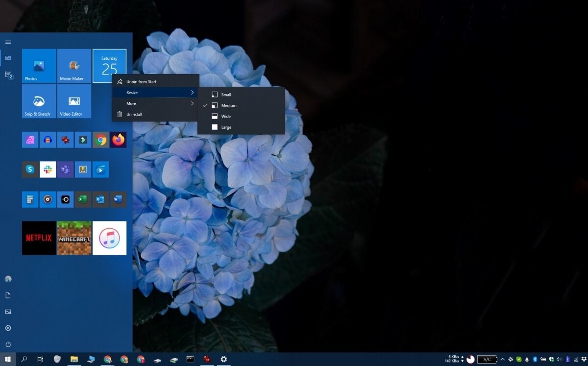The height and width of the screenshot is (366, 588).
Task: Select the checked Medium tile size
Action: (x=229, y=105)
